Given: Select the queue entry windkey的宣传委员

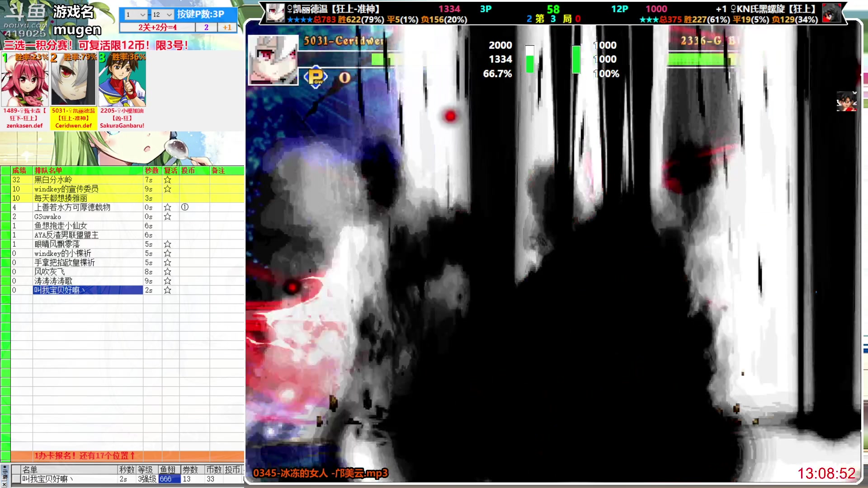Looking at the screenshot, I should coord(88,189).
